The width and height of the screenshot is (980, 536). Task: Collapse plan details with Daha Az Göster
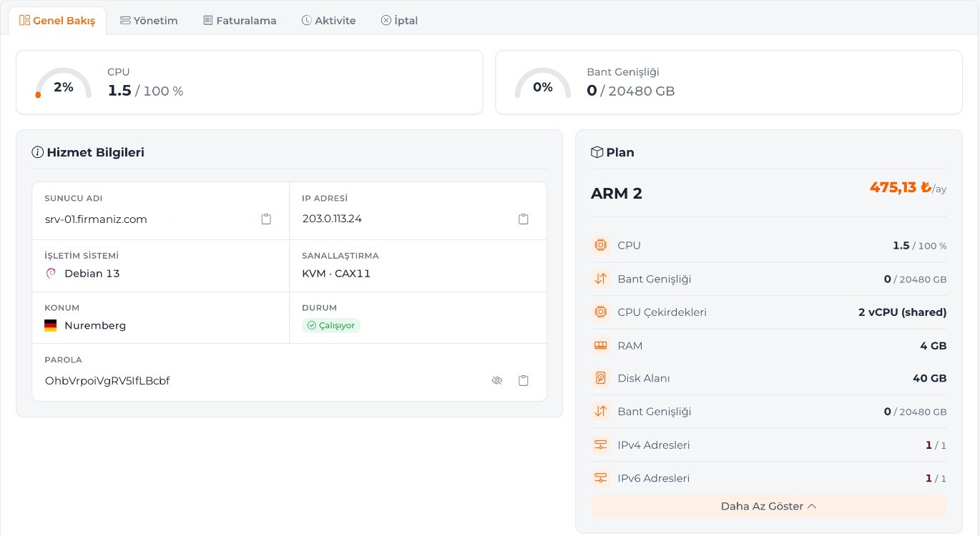pos(769,506)
